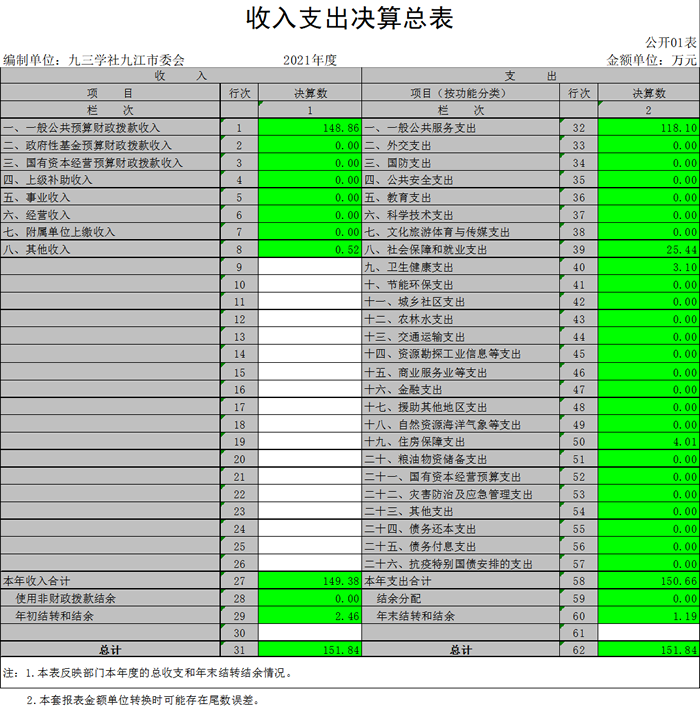The image size is (700, 712).
Task: Click the 项目（按功能分类） column header
Action: 460,93
